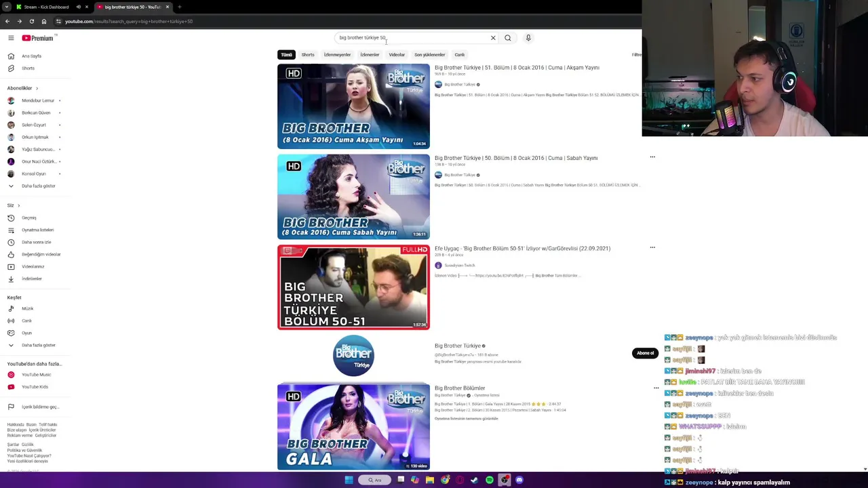Screen dimensions: 868x488
Task: Click the magnifier search button
Action: coord(507,38)
